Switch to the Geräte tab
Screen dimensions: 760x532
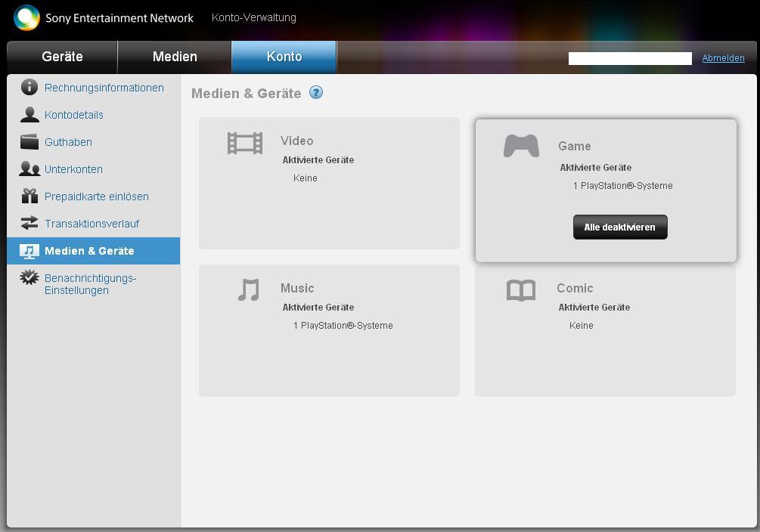tap(62, 57)
